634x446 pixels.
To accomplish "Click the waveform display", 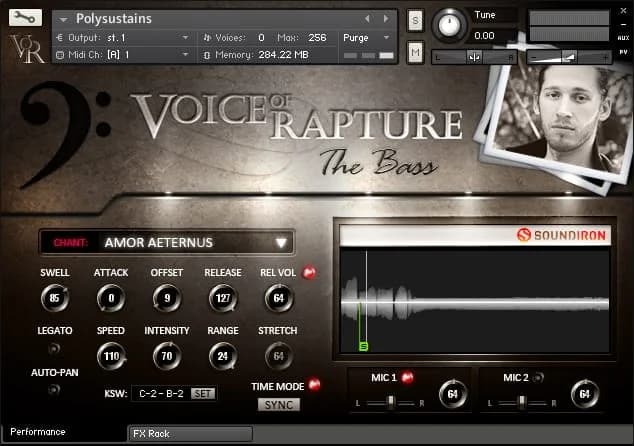I will click(x=475, y=301).
